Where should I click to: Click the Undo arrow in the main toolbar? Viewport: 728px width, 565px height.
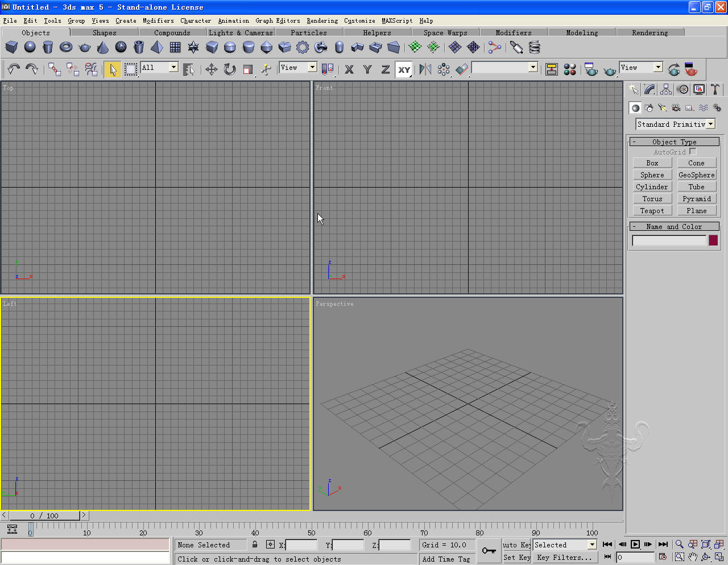14,69
